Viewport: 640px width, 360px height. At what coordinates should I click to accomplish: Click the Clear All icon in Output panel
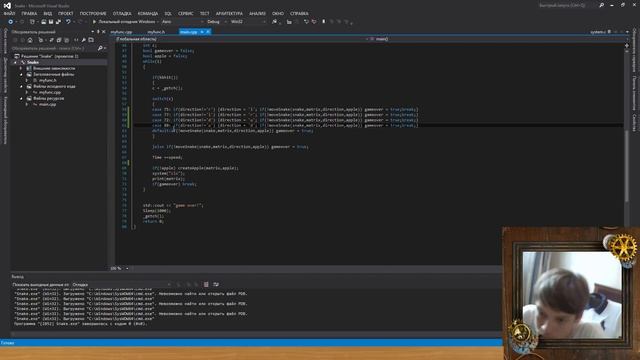tap(206, 284)
